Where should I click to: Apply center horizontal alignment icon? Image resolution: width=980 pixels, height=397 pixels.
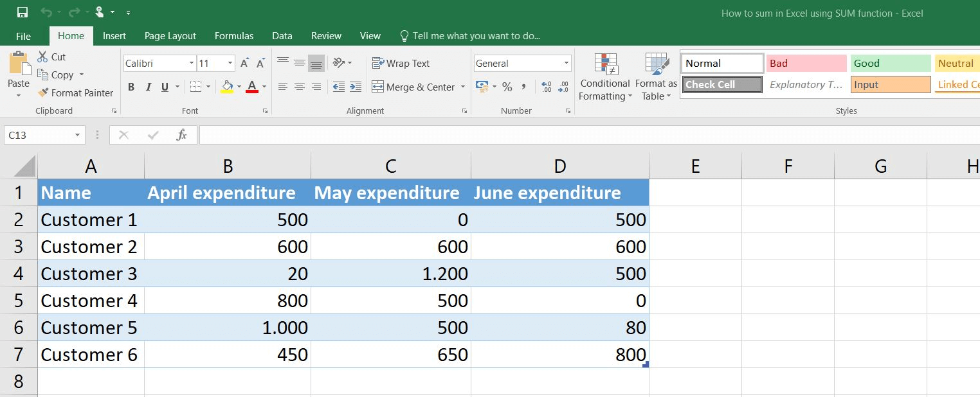click(299, 87)
